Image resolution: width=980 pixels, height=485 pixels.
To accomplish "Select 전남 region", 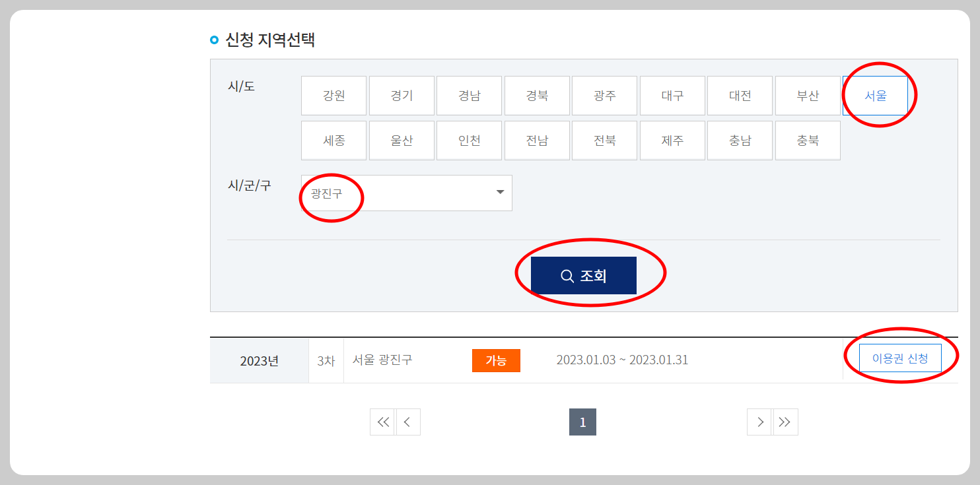I will click(537, 141).
